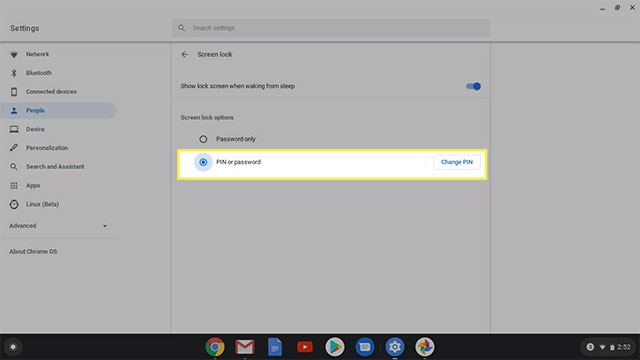
Task: Open About Chrome OS link
Action: (x=33, y=251)
